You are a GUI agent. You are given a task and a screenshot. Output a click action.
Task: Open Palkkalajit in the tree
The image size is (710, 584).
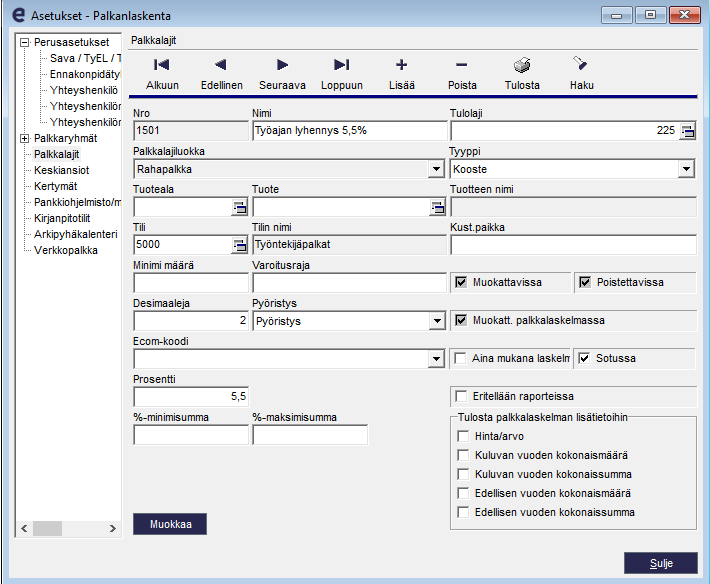[56, 154]
